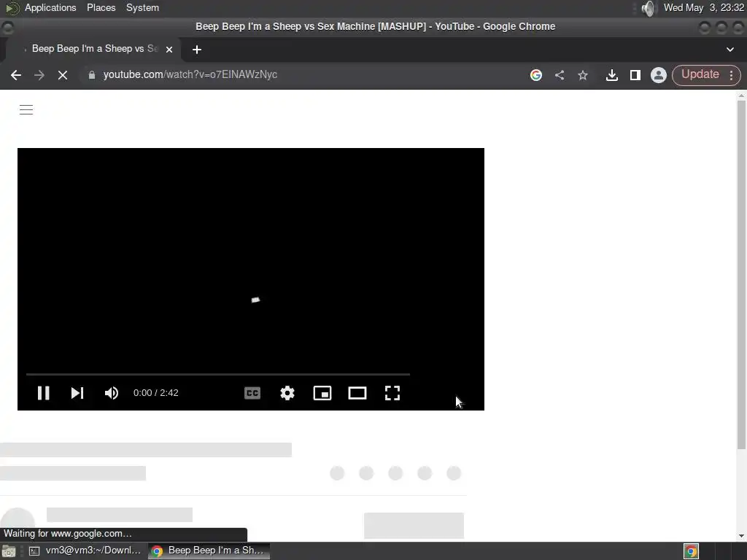Click the page vertical scrollbar
Screen dimensions: 747x560
coord(741,274)
